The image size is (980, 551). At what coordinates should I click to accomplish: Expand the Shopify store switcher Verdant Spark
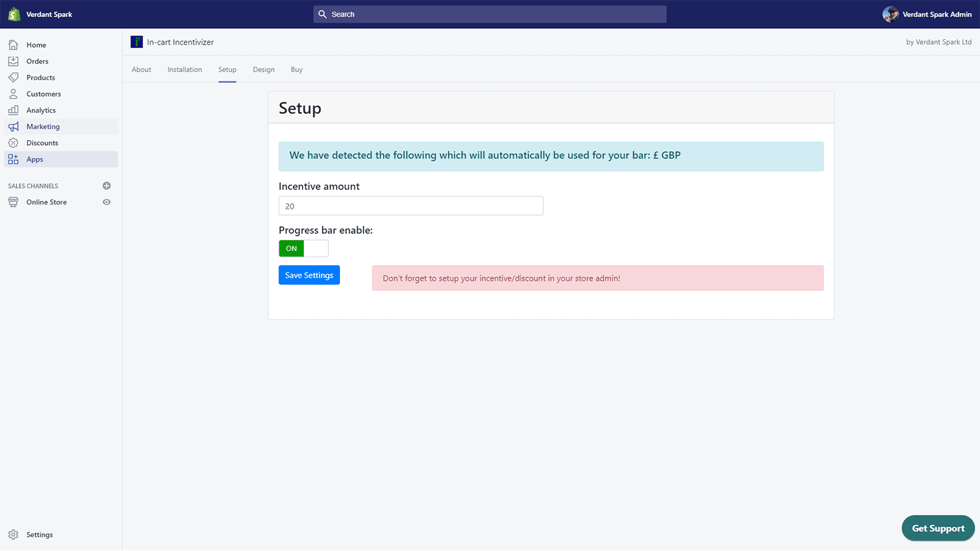[39, 14]
